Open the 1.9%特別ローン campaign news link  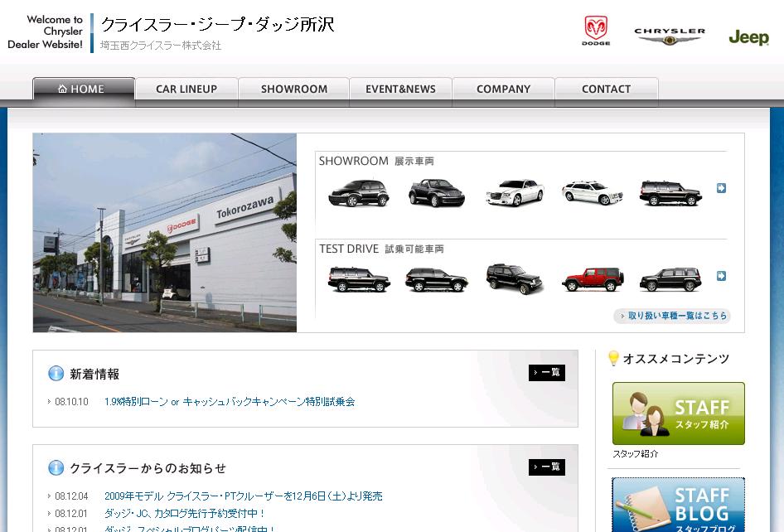tap(230, 402)
